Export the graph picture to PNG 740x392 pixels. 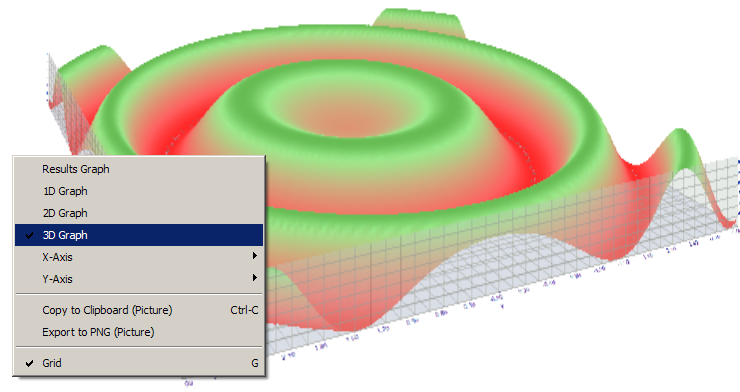click(139, 332)
